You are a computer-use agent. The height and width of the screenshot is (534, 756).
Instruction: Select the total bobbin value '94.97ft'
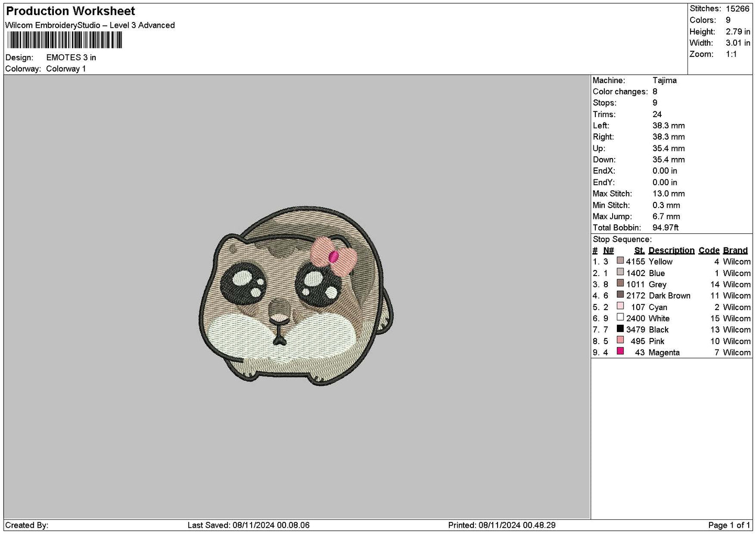coord(665,228)
